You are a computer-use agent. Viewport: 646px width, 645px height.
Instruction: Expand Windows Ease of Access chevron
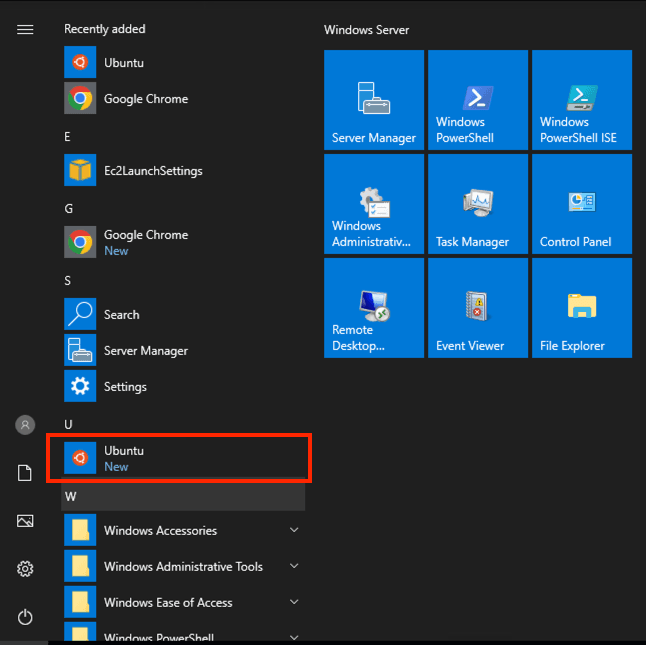pyautogui.click(x=294, y=602)
